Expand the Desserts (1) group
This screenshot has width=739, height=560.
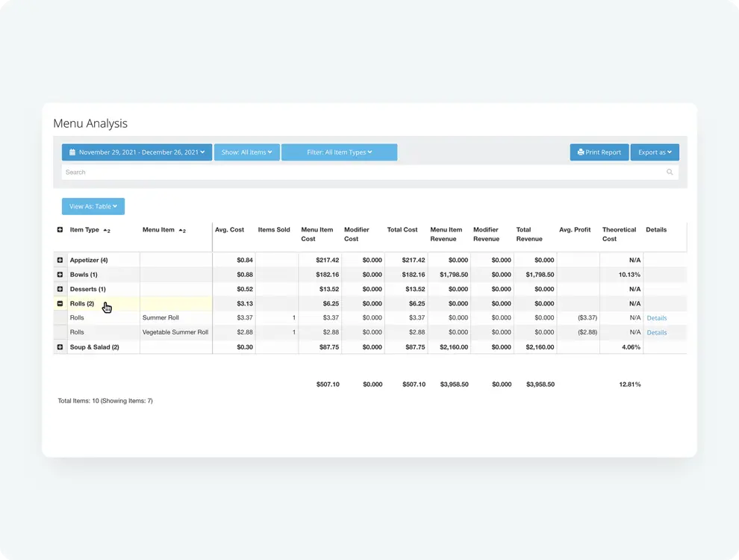coord(60,289)
